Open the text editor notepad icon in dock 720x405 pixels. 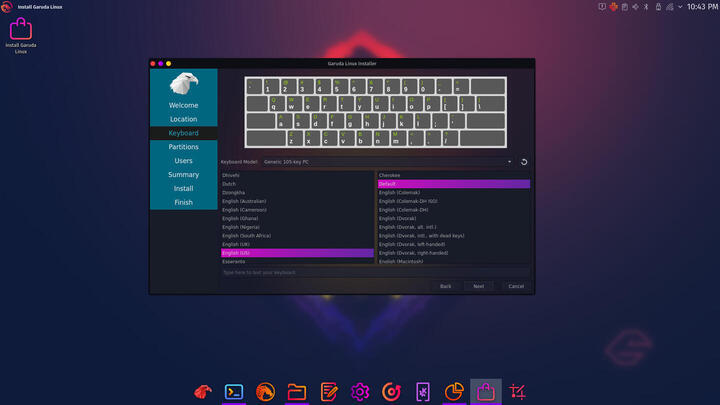(328, 392)
